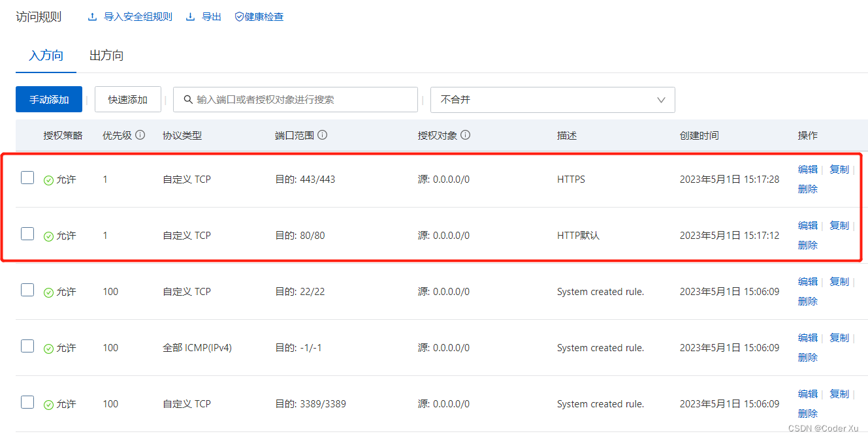Screen dimensions: 868x438
Task: Click the green allow icon in 3389/3389 row
Action: click(48, 405)
